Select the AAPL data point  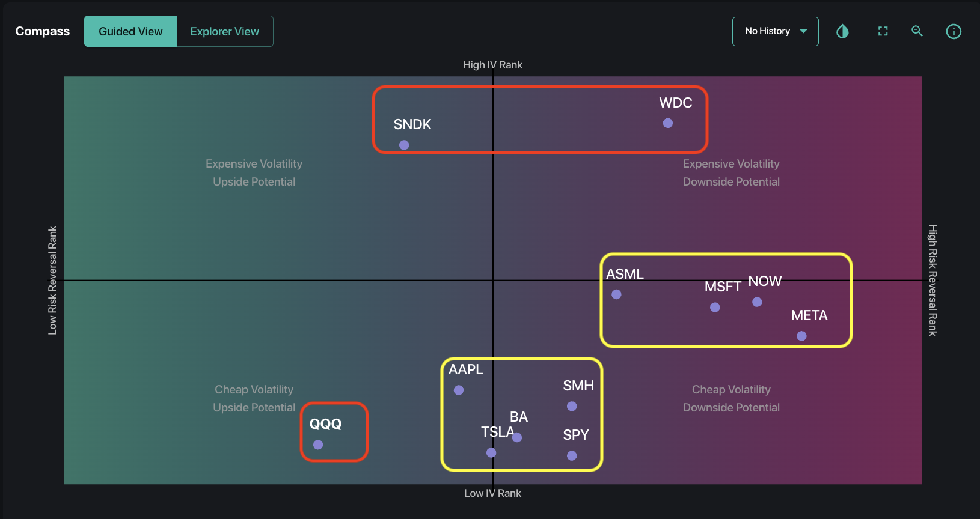point(459,390)
